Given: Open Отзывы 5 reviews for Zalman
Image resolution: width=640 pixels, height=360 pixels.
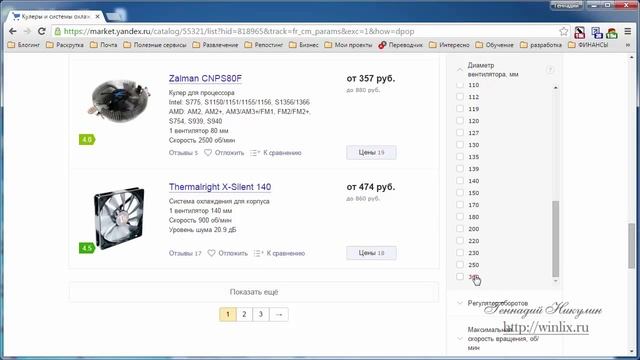Looking at the screenshot, I should [x=183, y=153].
